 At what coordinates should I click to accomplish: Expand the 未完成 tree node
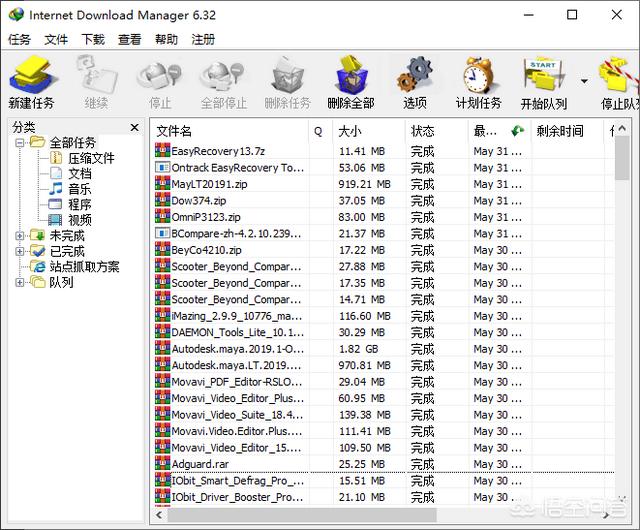[19, 236]
